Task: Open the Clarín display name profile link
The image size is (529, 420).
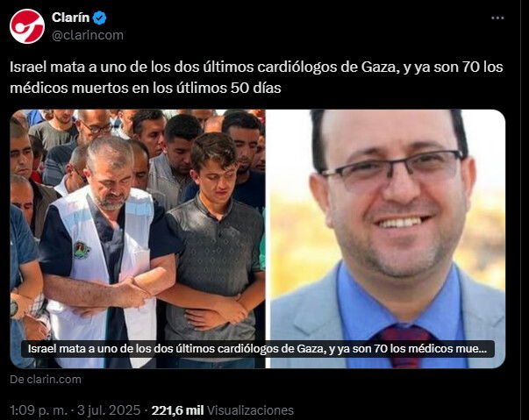Action: 70,18
